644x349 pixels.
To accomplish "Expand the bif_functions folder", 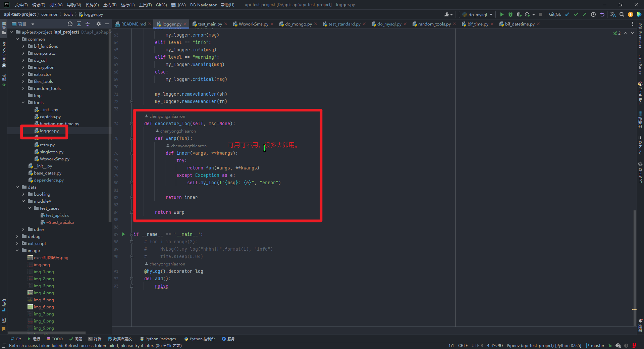I will 23,46.
